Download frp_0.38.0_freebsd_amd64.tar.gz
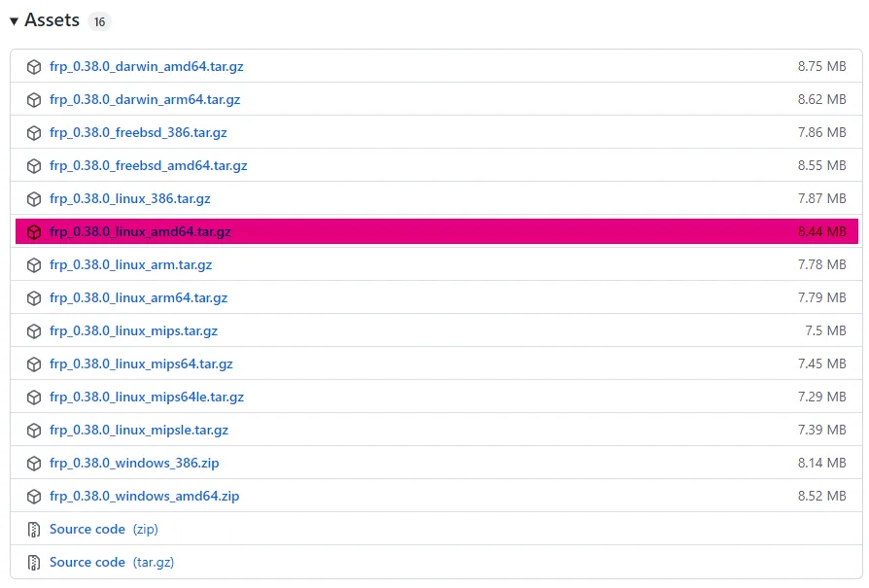869x588 pixels. pyautogui.click(x=148, y=165)
